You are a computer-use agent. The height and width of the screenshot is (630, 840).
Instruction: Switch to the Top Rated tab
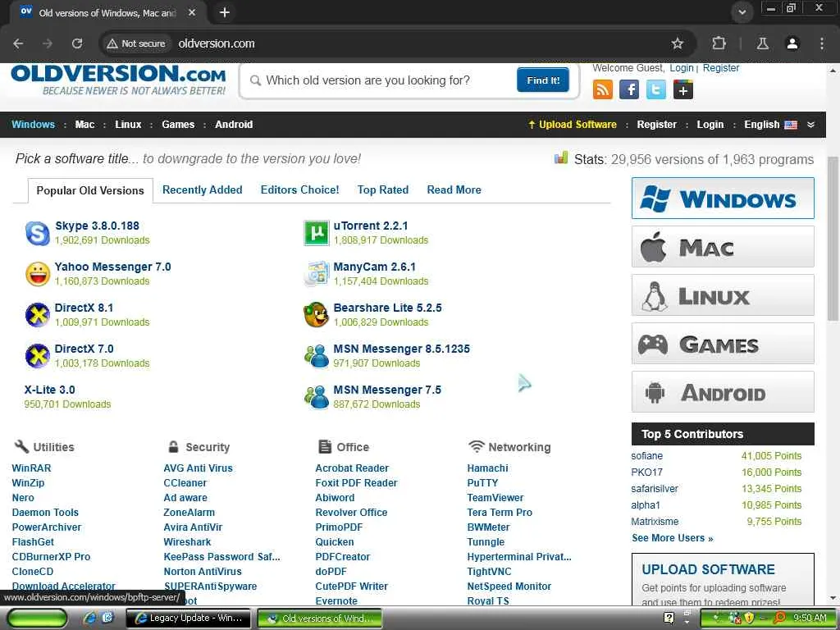pyautogui.click(x=382, y=189)
